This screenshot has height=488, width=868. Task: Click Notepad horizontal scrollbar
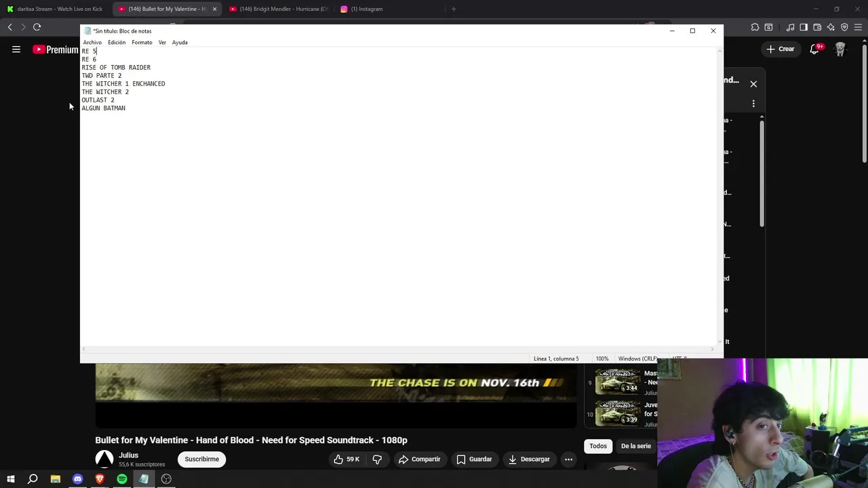398,349
